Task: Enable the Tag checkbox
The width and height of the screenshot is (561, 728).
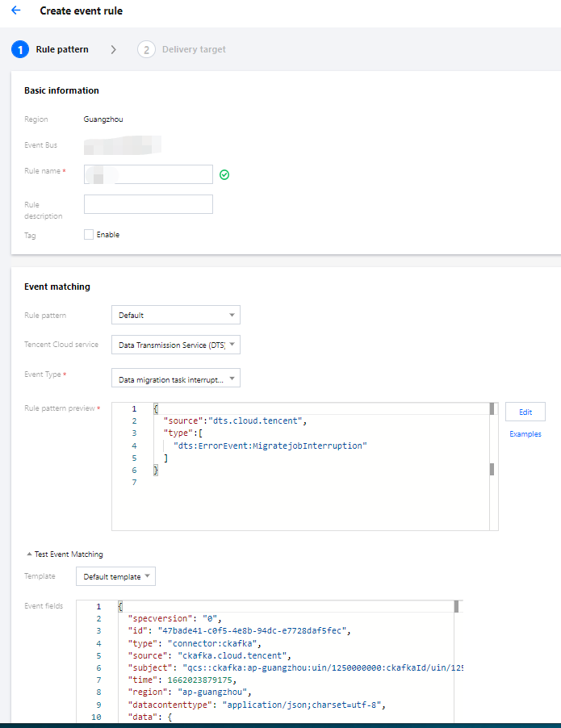Action: pyautogui.click(x=89, y=235)
